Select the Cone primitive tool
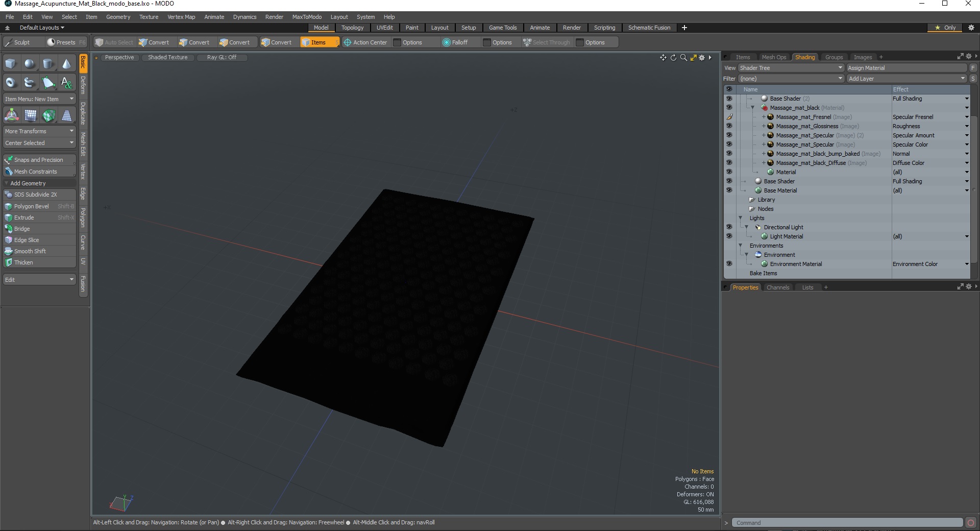This screenshot has width=980, height=531. (66, 64)
